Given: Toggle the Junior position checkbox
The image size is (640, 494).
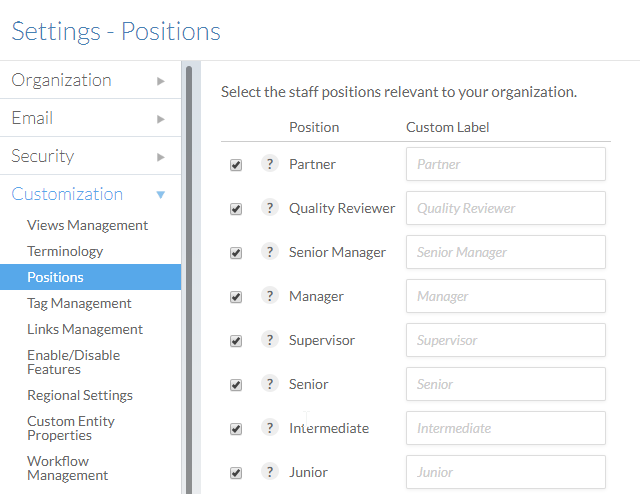Looking at the screenshot, I should click(x=236, y=473).
